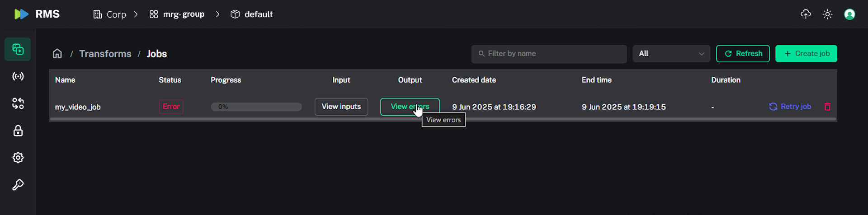
Task: Open the user profile avatar
Action: coord(849,14)
